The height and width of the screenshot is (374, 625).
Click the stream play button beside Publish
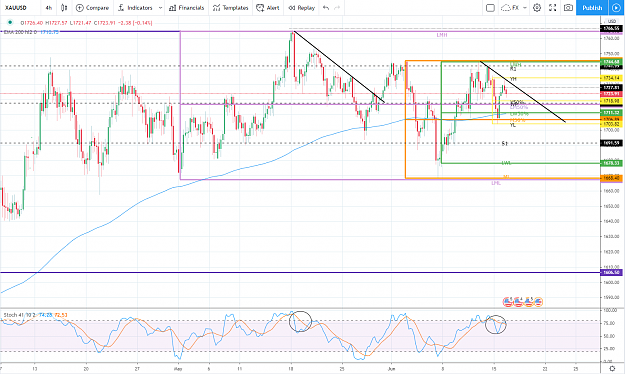tap(616, 8)
